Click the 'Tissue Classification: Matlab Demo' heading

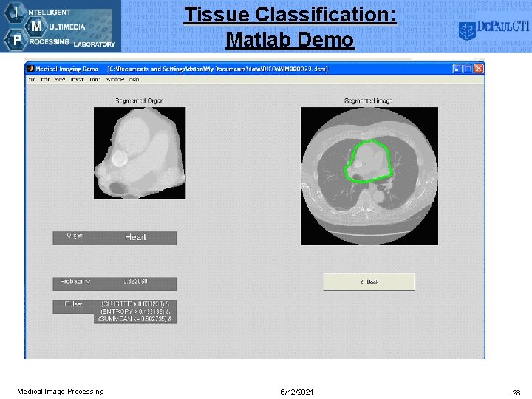tap(290, 27)
